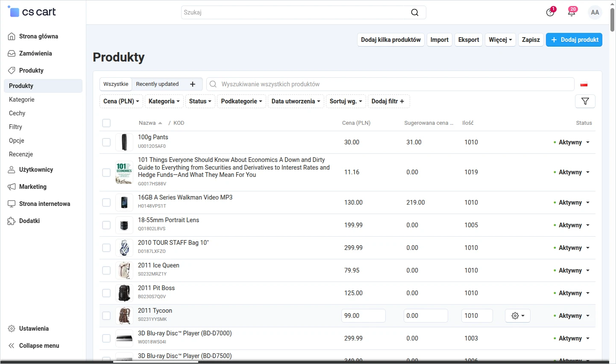Viewport: 616px width, 364px height.
Task: Click the plus icon next to Recently updated
Action: click(193, 84)
